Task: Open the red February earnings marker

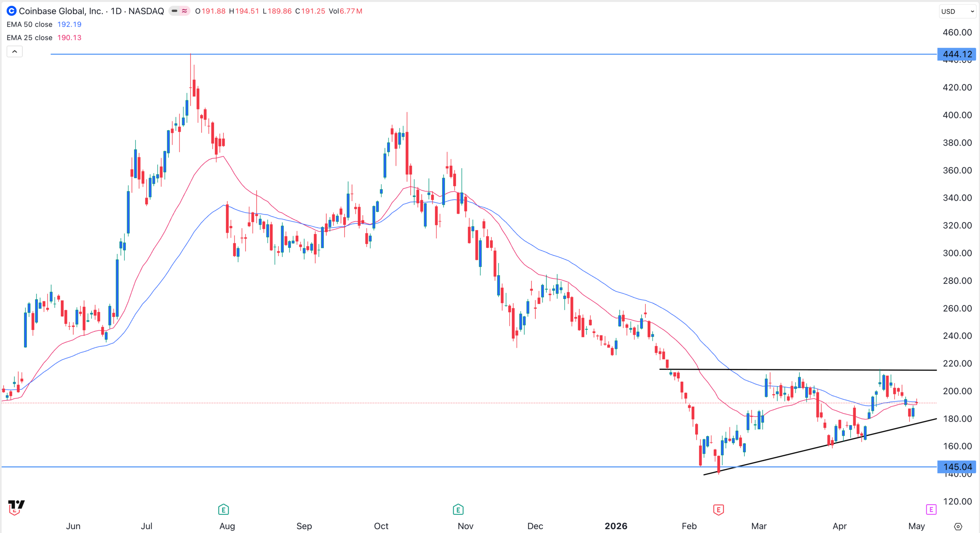Action: pyautogui.click(x=719, y=510)
